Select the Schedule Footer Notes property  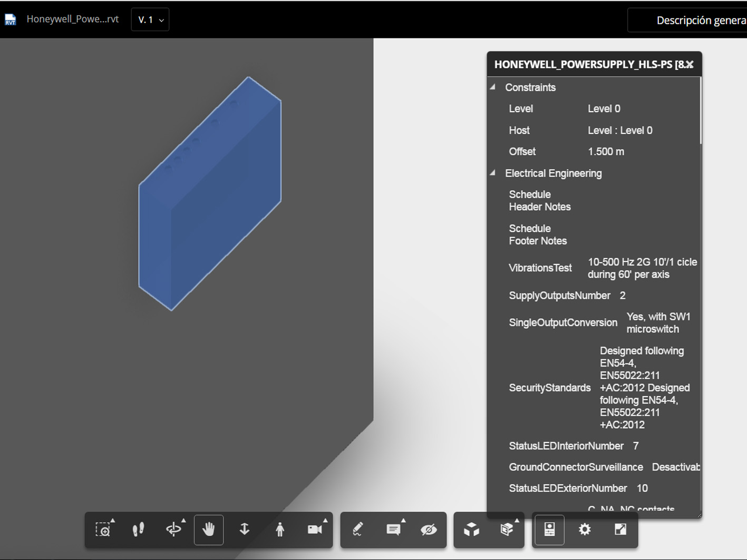[x=538, y=234]
